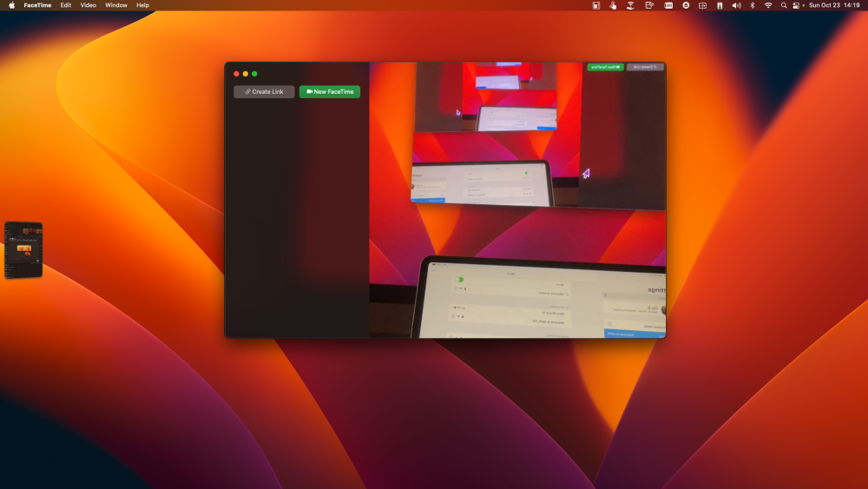868x489 pixels.
Task: Click the split-rectangle menu bar icon
Action: coord(702,5)
